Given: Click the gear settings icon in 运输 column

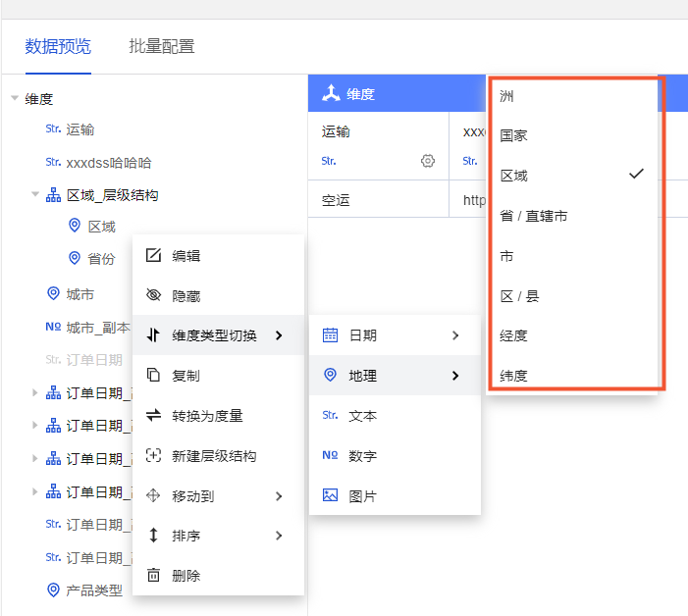Looking at the screenshot, I should pos(427,161).
